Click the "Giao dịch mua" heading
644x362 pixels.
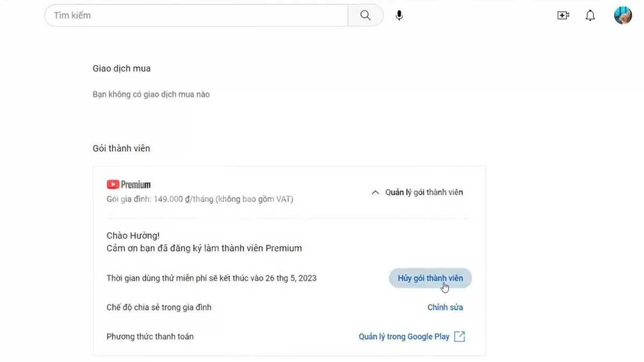tap(121, 69)
